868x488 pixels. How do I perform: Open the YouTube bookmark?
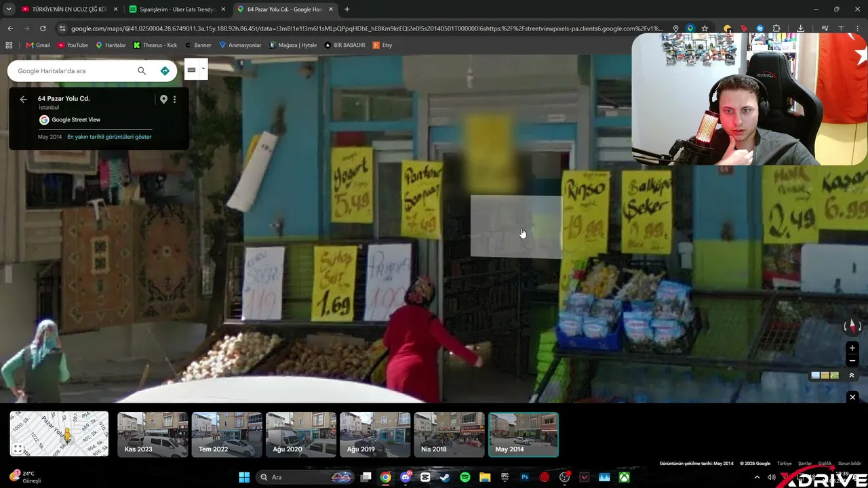click(73, 45)
